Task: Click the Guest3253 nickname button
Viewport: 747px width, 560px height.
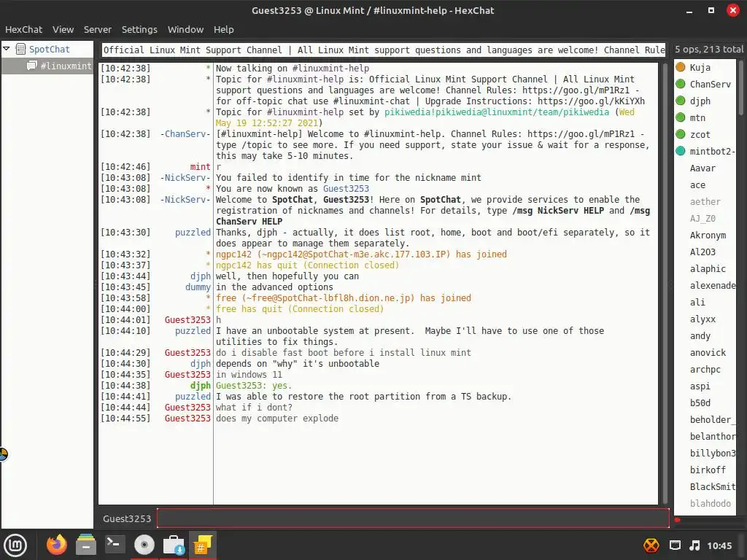Action: click(x=127, y=518)
